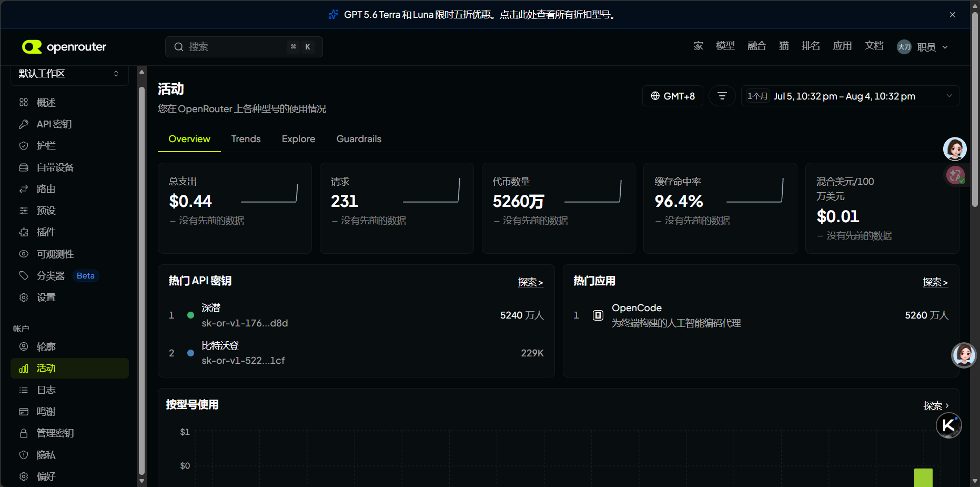The width and height of the screenshot is (980, 487).
Task: Click the 设置 gear icon
Action: pos(24,297)
